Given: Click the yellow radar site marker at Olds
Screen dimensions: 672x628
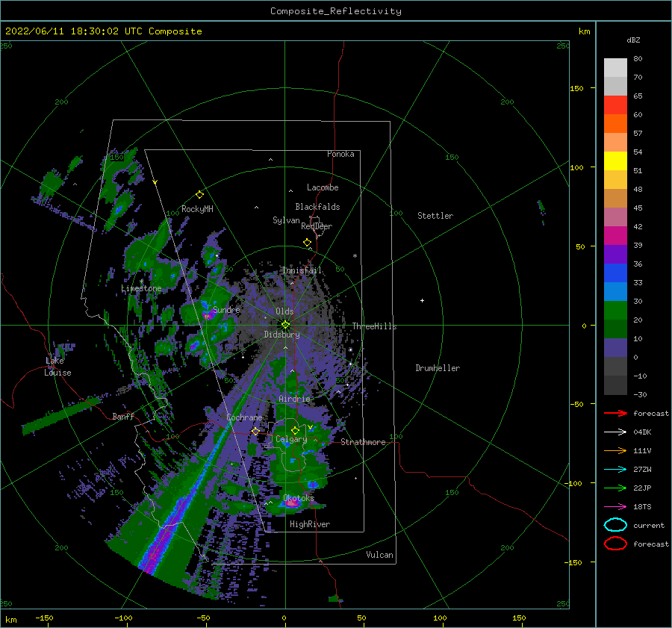Looking at the screenshot, I should (285, 325).
